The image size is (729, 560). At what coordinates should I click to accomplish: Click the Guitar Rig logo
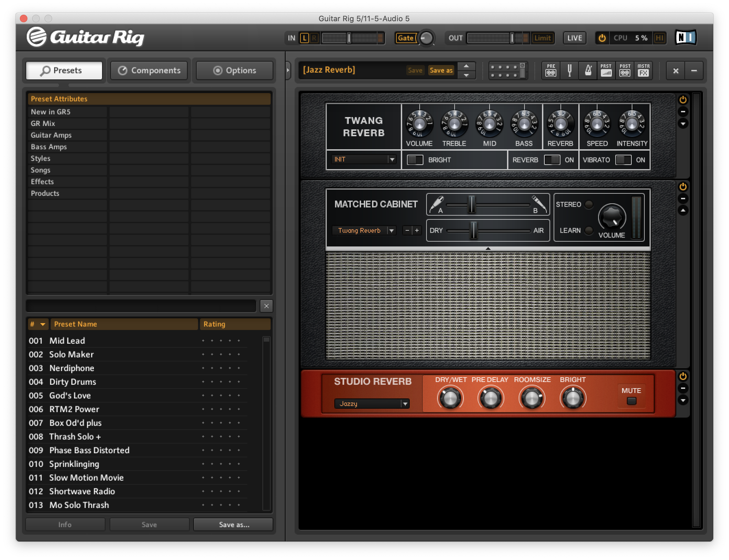pyautogui.click(x=86, y=37)
